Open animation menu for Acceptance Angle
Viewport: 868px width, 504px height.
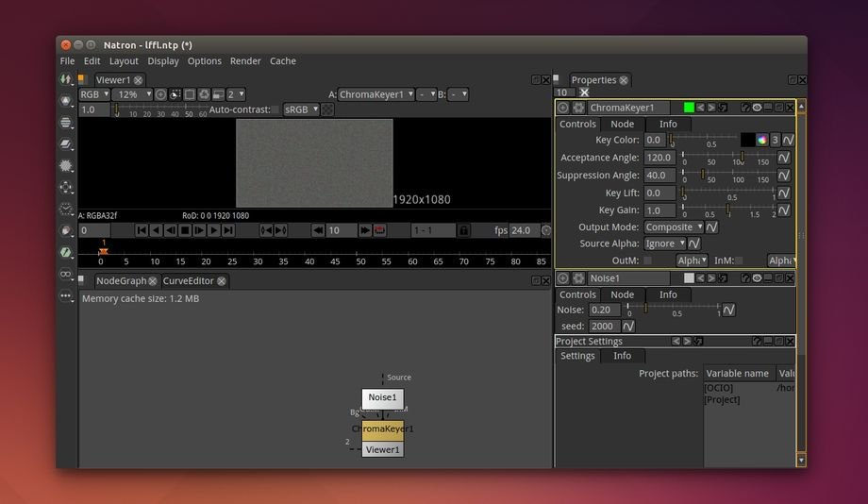783,158
